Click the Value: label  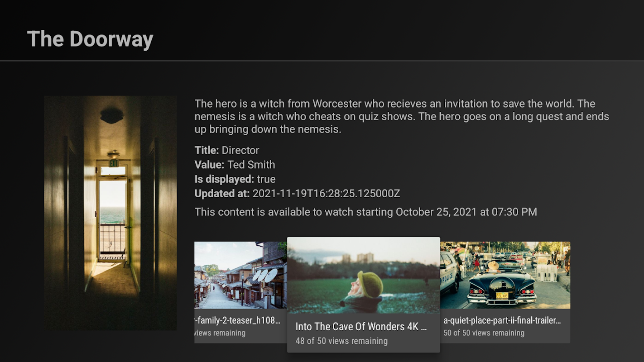209,165
